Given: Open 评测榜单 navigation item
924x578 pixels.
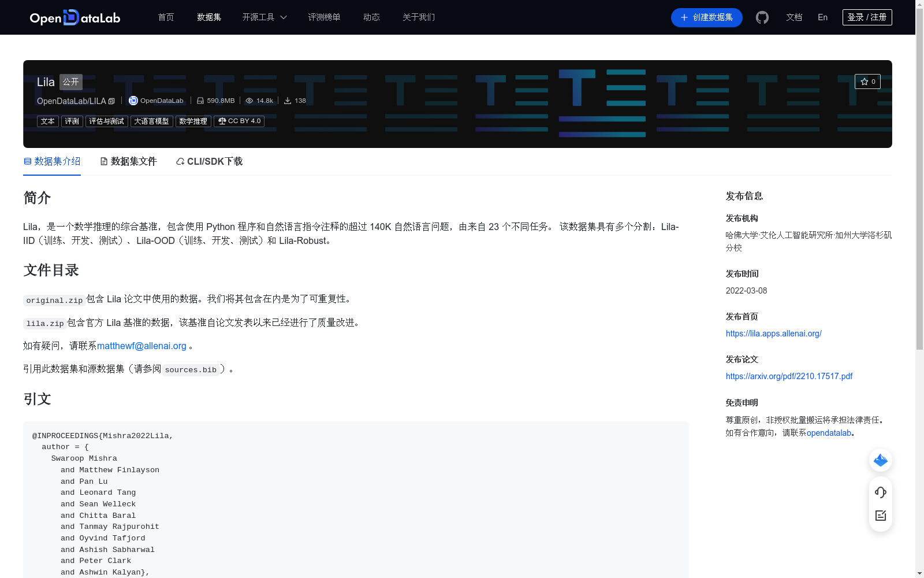Looking at the screenshot, I should [325, 17].
